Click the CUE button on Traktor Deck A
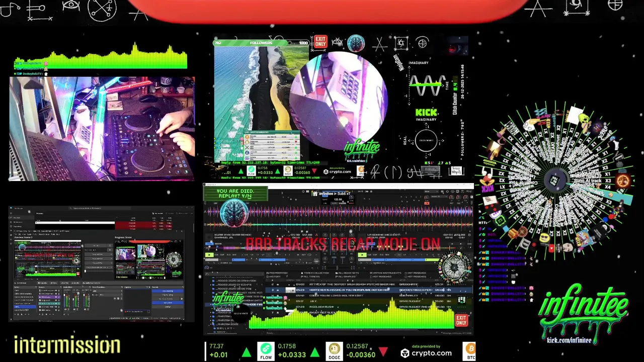 tap(216, 255)
